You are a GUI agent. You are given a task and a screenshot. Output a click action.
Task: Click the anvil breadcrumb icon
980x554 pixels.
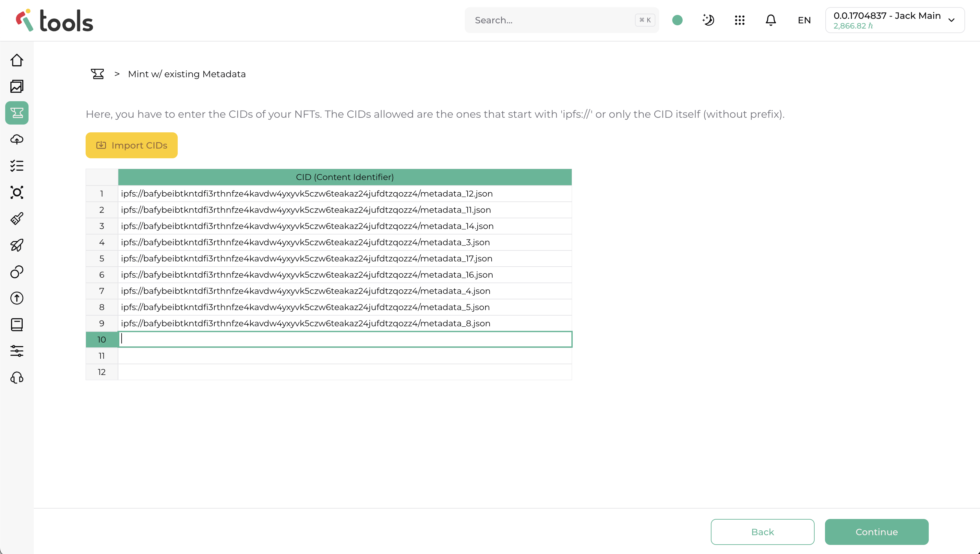pyautogui.click(x=97, y=74)
